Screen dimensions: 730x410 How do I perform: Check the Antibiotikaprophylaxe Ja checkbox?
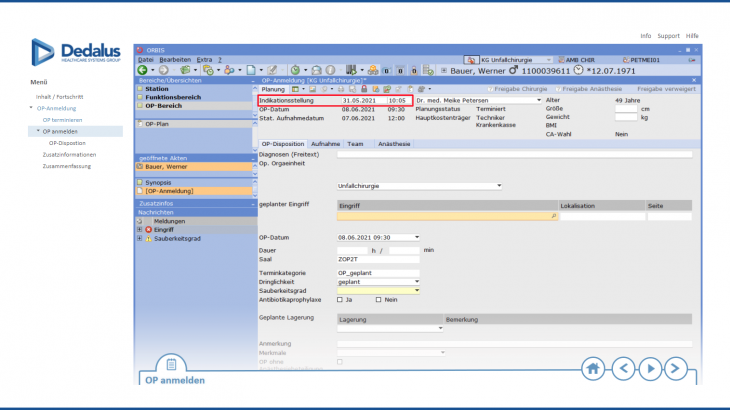[342, 299]
